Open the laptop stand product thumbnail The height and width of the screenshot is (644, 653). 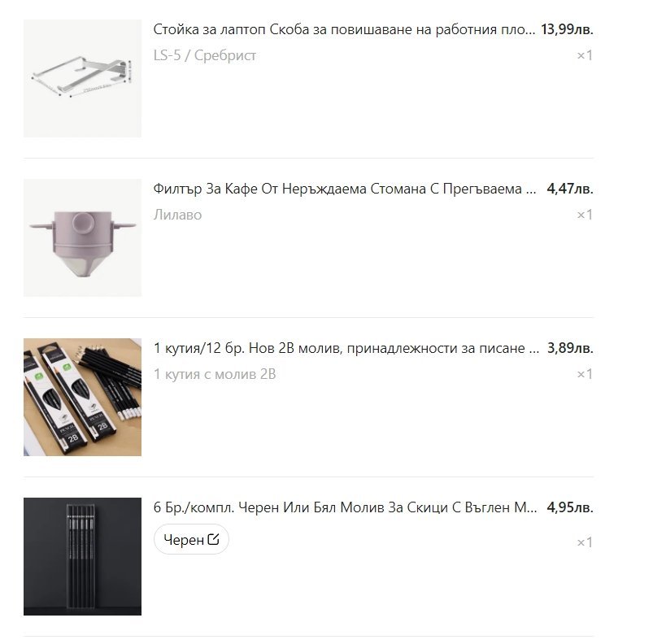point(82,78)
